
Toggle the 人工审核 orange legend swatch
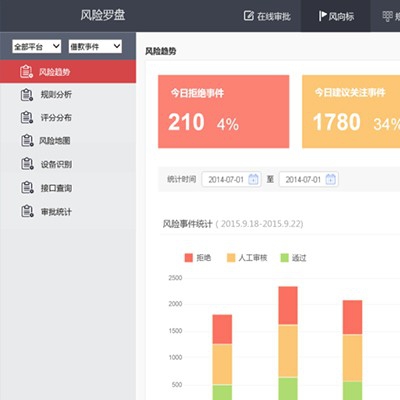[x=231, y=258]
